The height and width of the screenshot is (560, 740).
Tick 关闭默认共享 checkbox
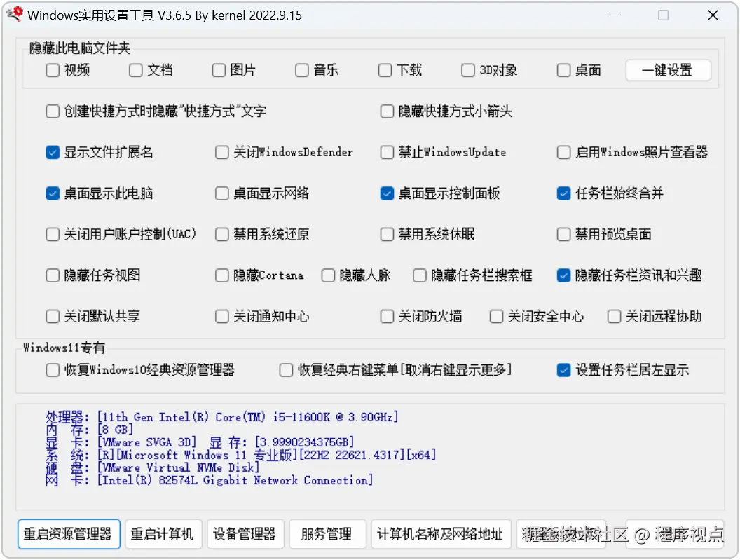pyautogui.click(x=53, y=316)
